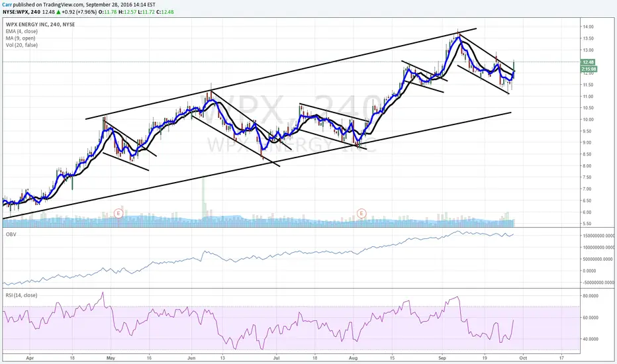Screen dimensions: 617x364
Task: Click the second earnings E marker near Aug
Action: tap(361, 214)
